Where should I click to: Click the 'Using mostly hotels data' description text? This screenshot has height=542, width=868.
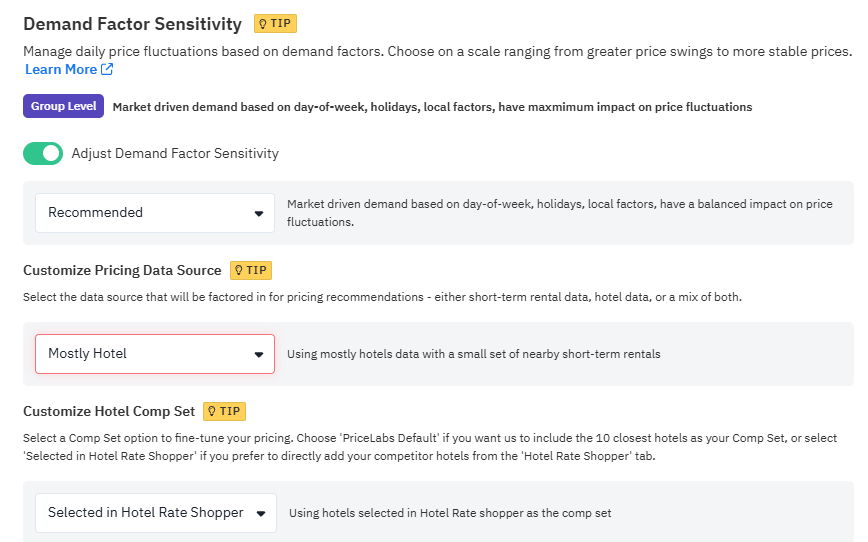pos(473,354)
